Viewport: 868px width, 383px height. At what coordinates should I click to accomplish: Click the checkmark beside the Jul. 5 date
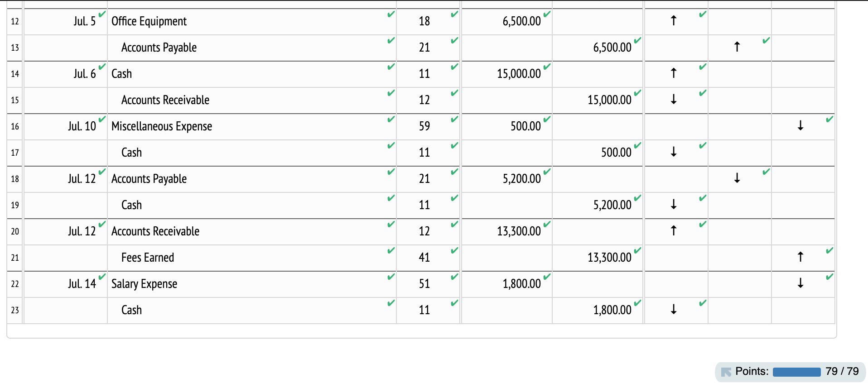click(101, 14)
